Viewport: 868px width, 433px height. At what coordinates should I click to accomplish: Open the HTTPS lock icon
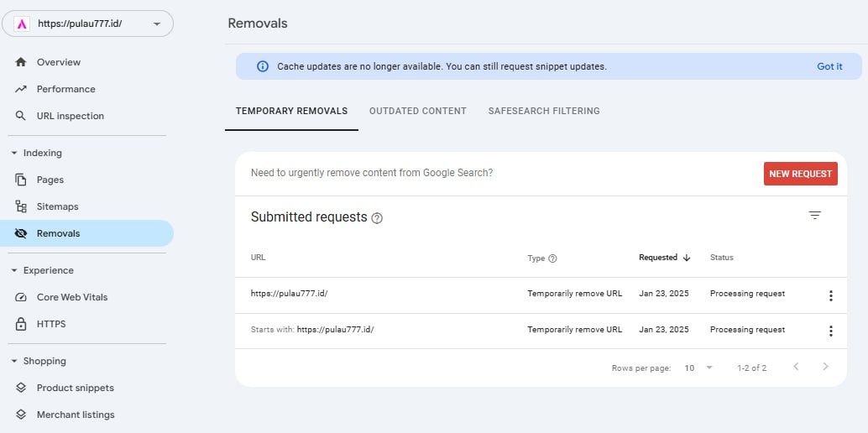pyautogui.click(x=21, y=324)
